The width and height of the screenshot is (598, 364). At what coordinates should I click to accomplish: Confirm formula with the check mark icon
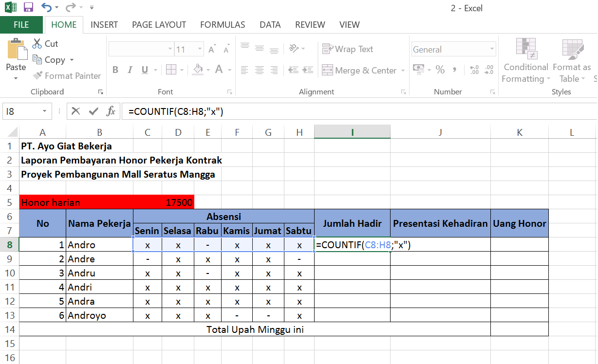93,111
